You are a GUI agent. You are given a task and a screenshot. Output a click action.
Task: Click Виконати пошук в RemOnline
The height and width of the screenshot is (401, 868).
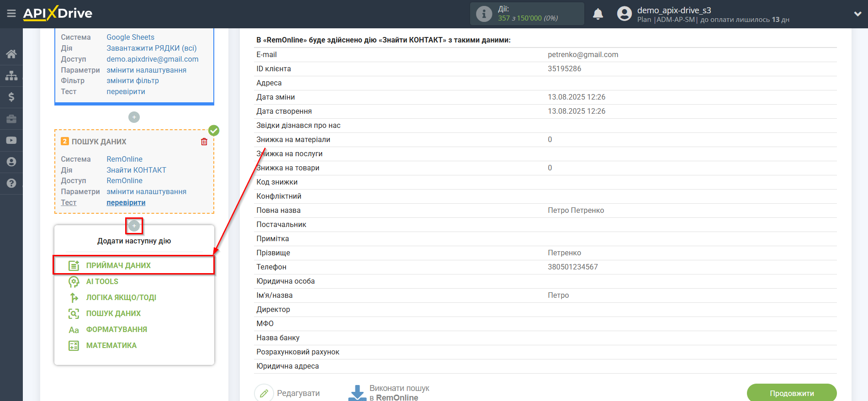click(x=399, y=393)
